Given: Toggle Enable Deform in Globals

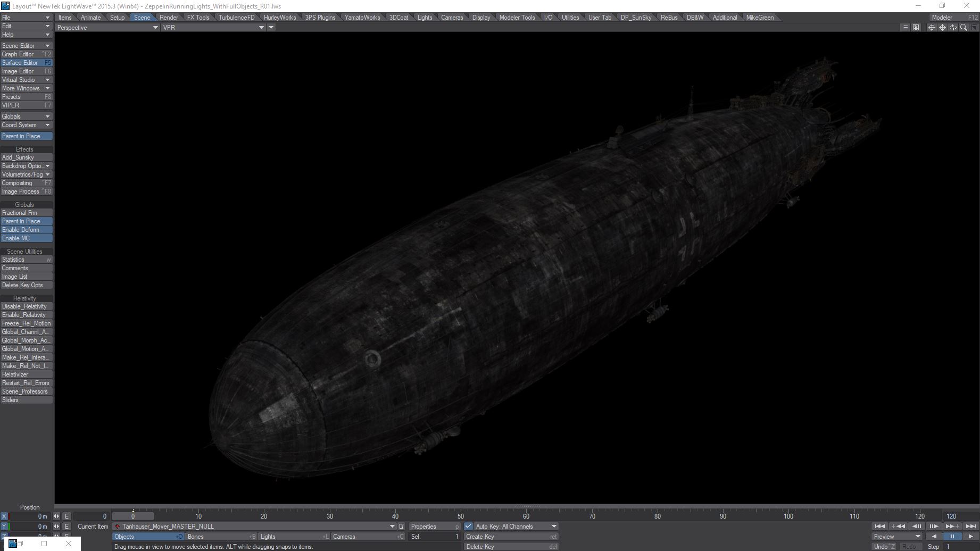Looking at the screenshot, I should pyautogui.click(x=26, y=230).
